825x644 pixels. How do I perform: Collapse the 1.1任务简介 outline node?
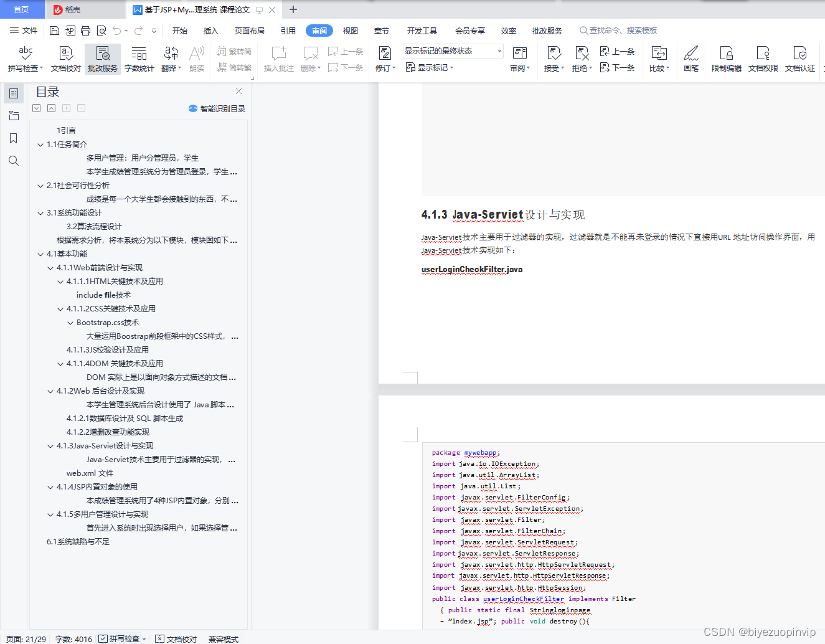40,144
